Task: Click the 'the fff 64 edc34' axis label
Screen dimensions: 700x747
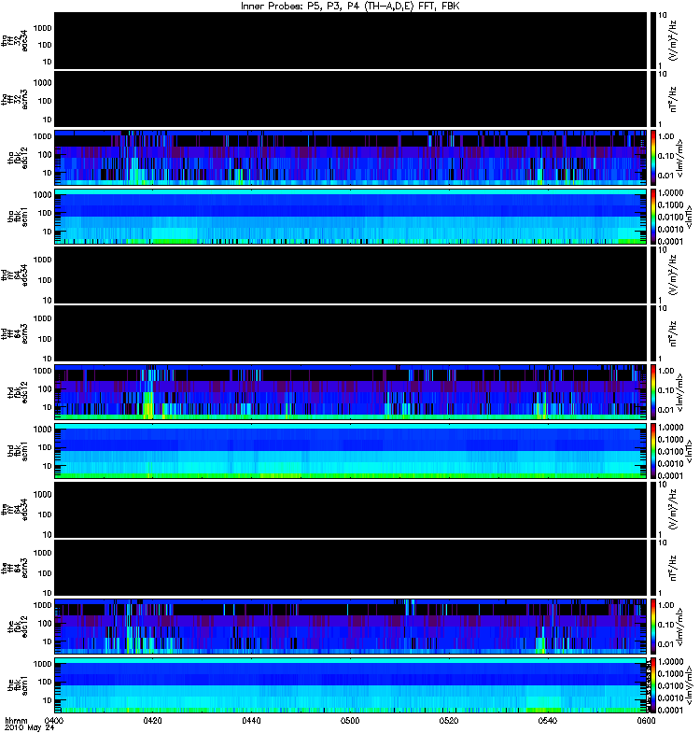Action: (x=14, y=510)
